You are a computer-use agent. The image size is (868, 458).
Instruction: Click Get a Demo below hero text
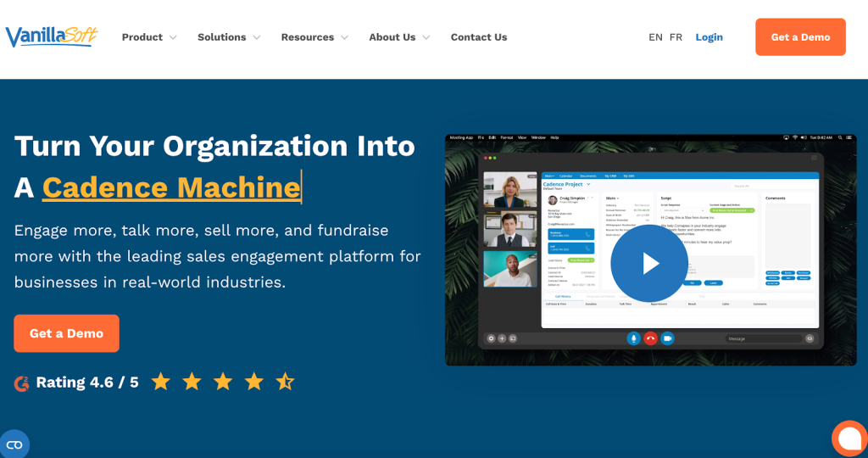coord(66,333)
